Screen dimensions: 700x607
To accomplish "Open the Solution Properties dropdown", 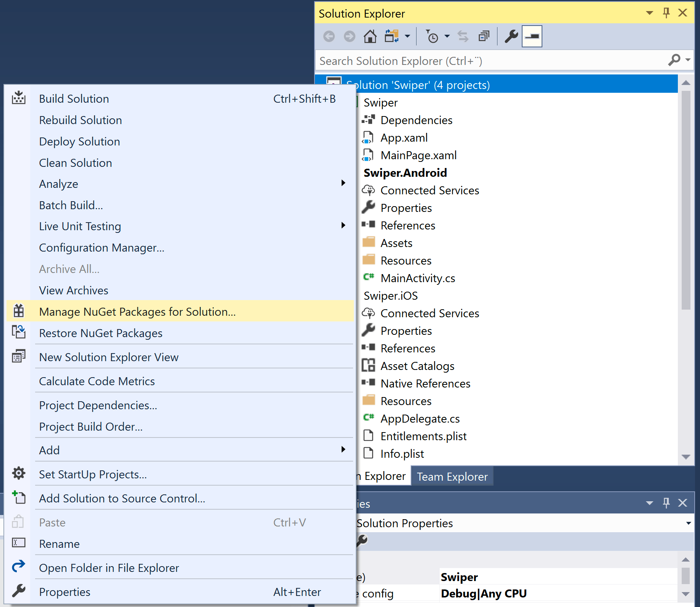I will pos(689,523).
